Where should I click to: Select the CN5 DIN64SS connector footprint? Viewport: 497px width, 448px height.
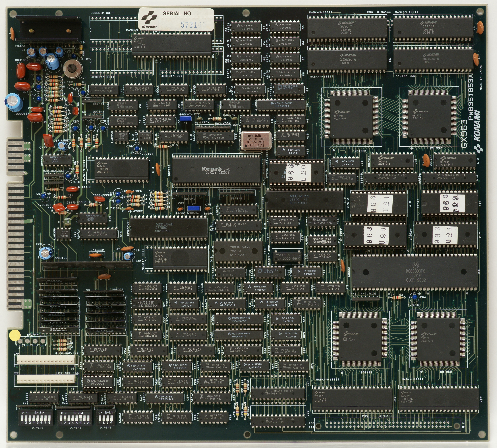coord(388,425)
